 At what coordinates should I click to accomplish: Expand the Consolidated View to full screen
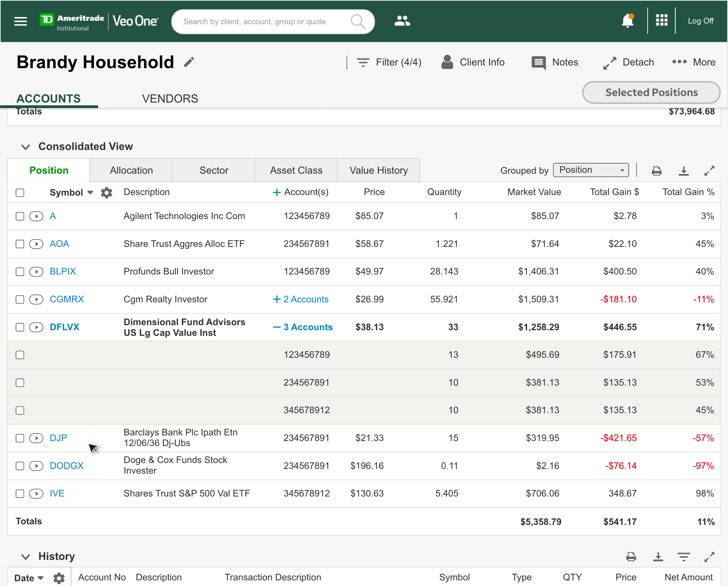(709, 171)
